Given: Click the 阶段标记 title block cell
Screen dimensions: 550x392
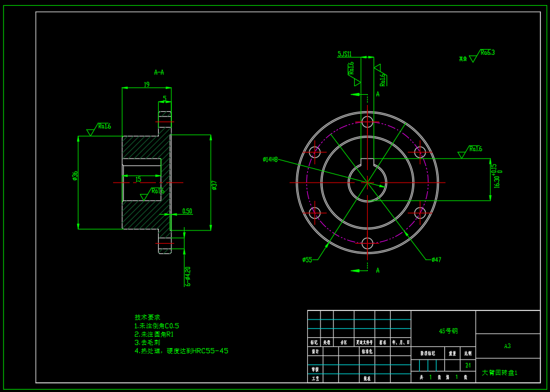Looking at the screenshot, I should click(428, 353).
